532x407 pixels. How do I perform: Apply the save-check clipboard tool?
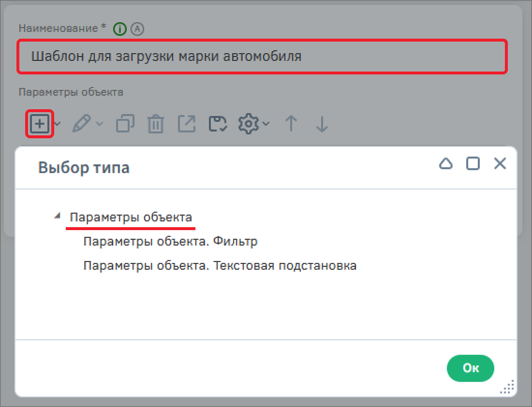click(x=217, y=123)
